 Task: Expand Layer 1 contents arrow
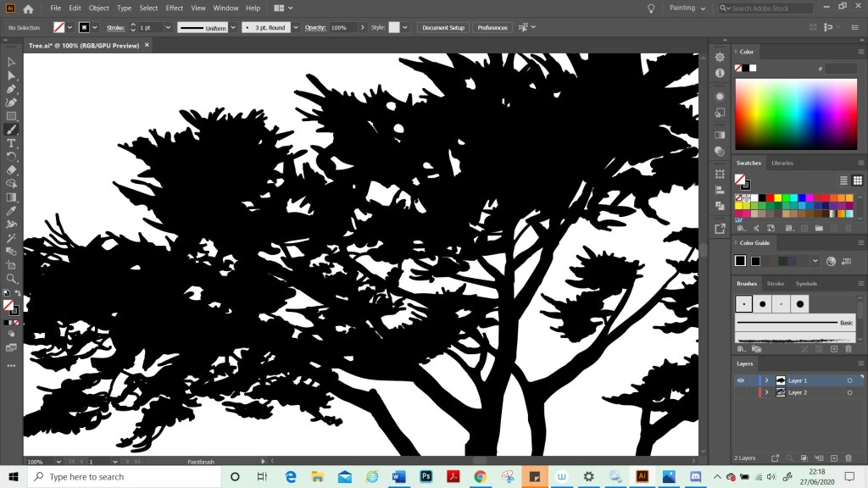[x=767, y=380]
